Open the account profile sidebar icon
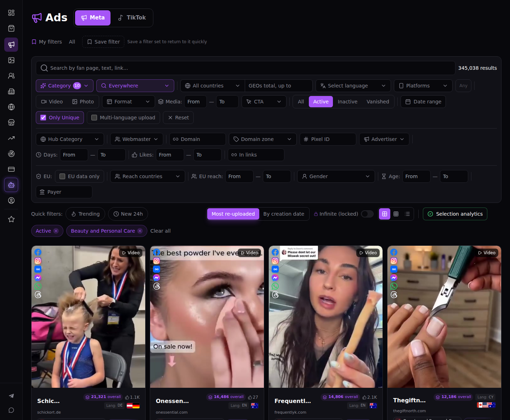This screenshot has width=510, height=420. click(11, 200)
